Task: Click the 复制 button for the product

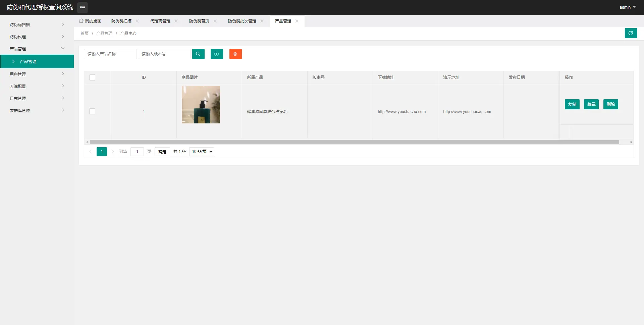Action: click(x=572, y=104)
